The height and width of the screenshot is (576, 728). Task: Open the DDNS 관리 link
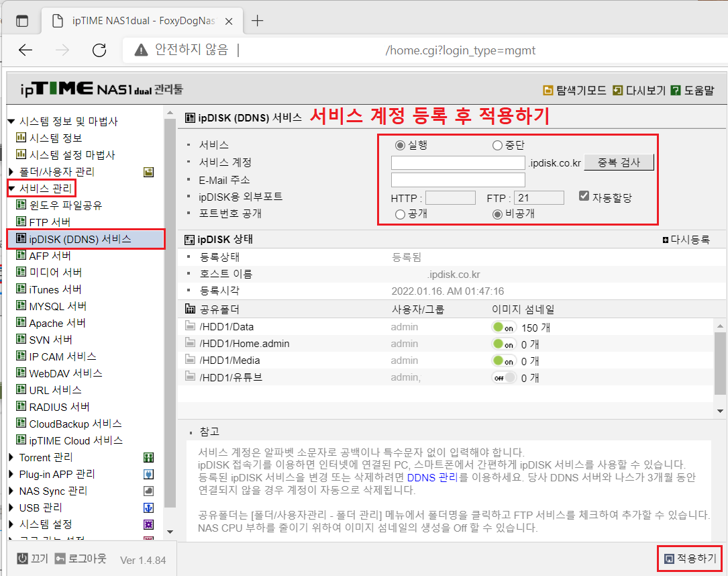click(432, 477)
